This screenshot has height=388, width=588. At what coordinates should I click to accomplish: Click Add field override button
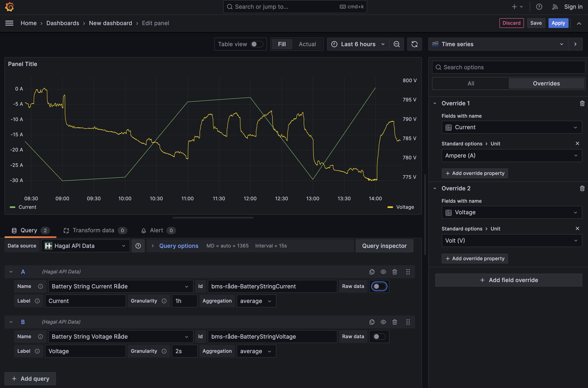click(508, 280)
